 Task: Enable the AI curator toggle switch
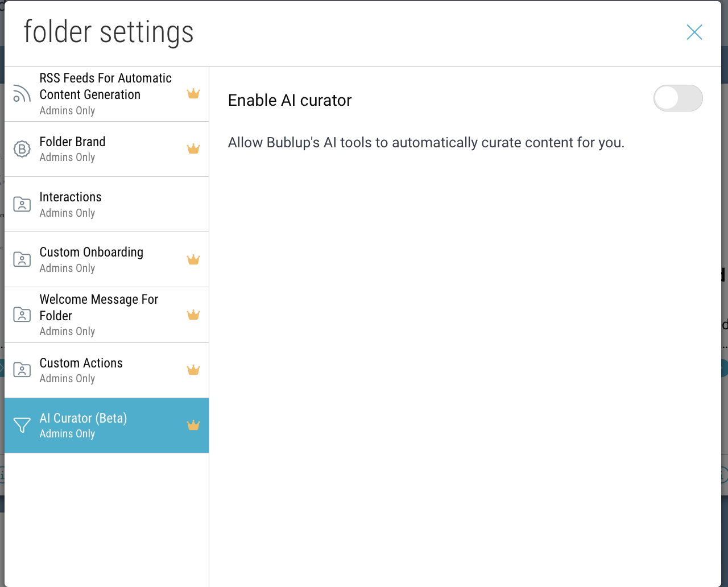coord(677,98)
